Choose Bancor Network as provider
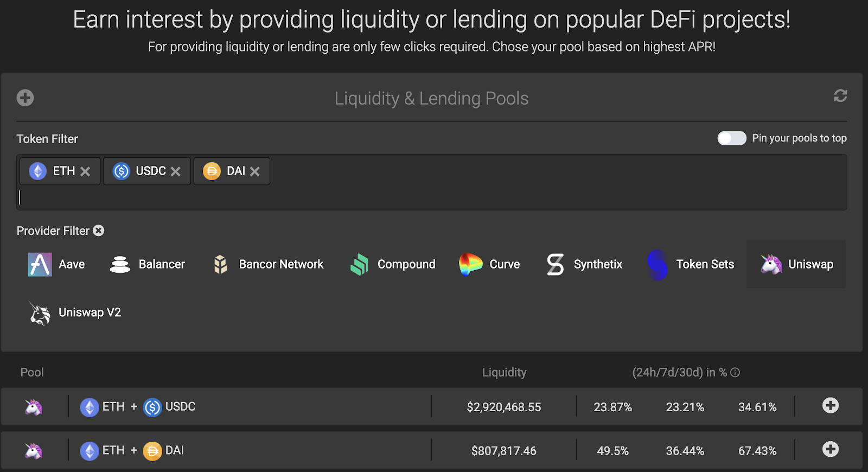Screen dimensions: 868x472 coord(268,265)
